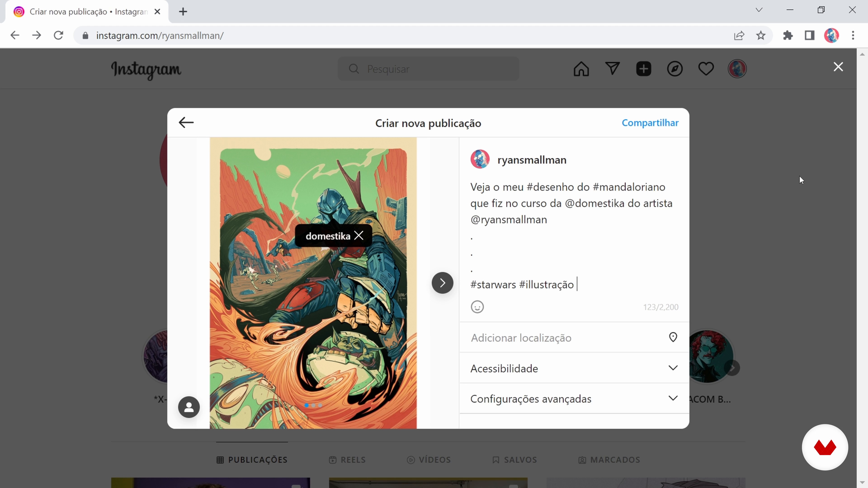Image resolution: width=868 pixels, height=488 pixels.
Task: Bookmark the page with the star icon
Action: pyautogui.click(x=761, y=35)
